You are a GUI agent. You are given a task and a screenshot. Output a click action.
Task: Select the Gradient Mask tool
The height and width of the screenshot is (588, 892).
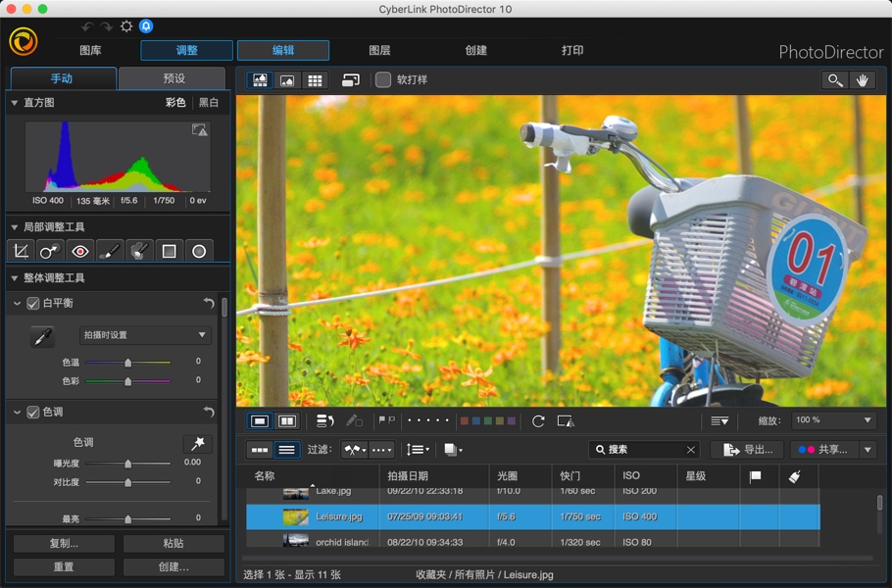coord(169,251)
